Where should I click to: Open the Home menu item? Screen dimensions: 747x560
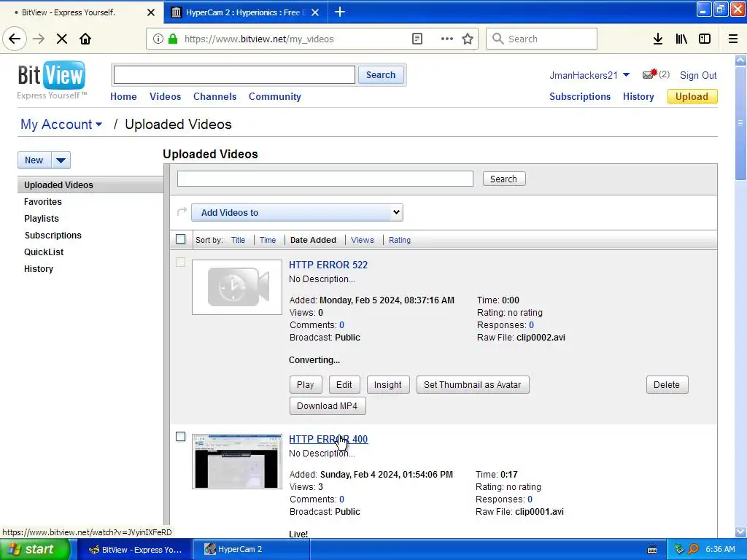(x=123, y=97)
